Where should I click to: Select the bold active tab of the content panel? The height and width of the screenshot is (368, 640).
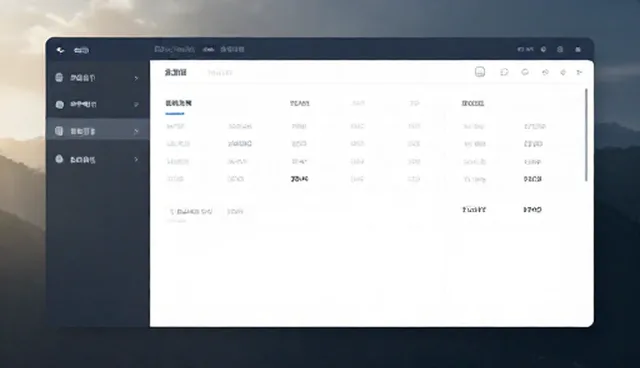[x=176, y=73]
